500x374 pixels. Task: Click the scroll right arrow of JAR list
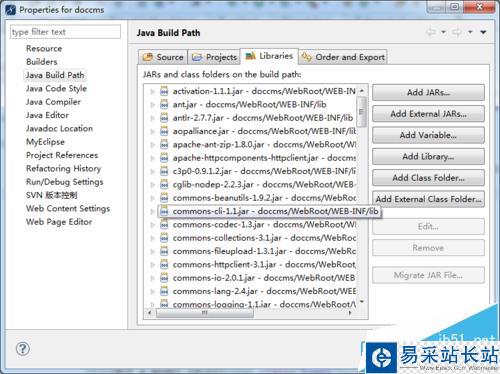pos(350,313)
